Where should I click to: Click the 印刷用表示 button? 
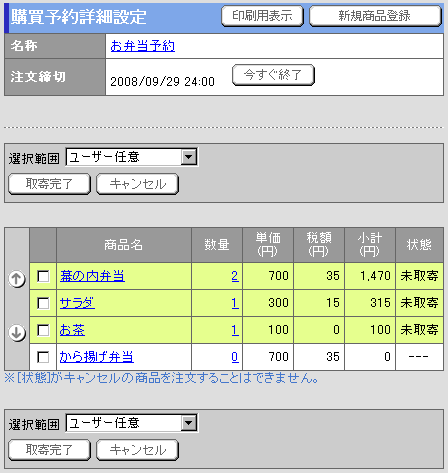click(x=262, y=16)
